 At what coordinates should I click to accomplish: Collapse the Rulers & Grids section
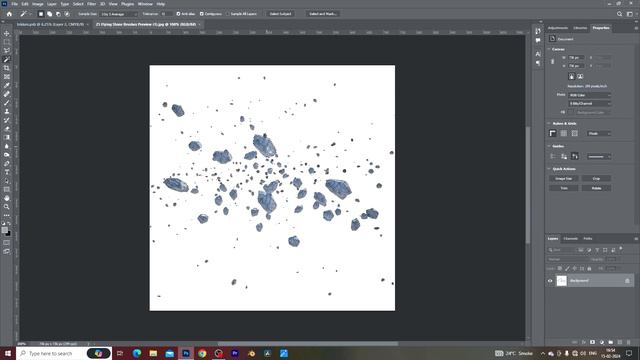pyautogui.click(x=549, y=123)
